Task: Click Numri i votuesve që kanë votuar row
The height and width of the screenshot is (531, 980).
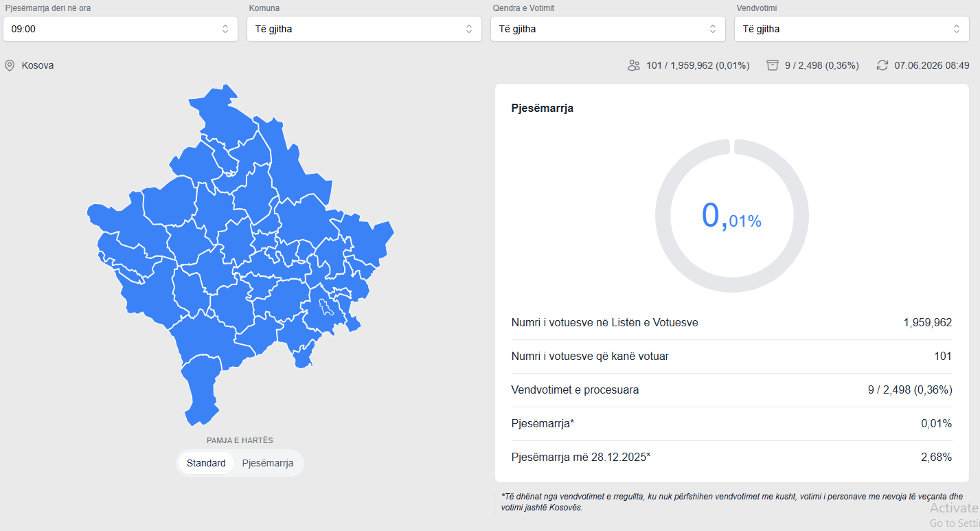Action: (x=731, y=356)
